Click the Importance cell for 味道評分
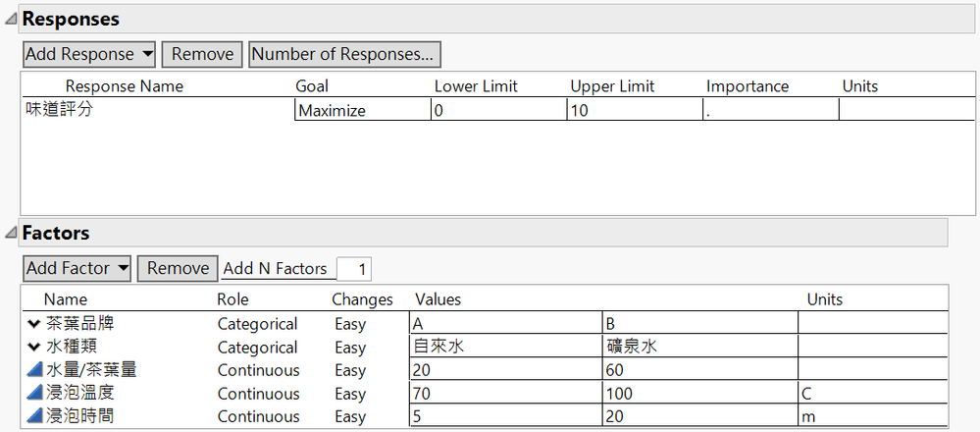Screen dimensions: 980x432 770,111
